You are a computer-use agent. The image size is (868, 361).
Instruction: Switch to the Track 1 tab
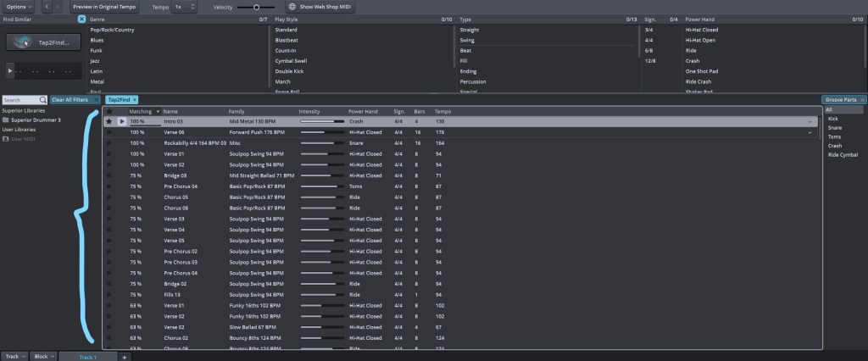(87, 357)
